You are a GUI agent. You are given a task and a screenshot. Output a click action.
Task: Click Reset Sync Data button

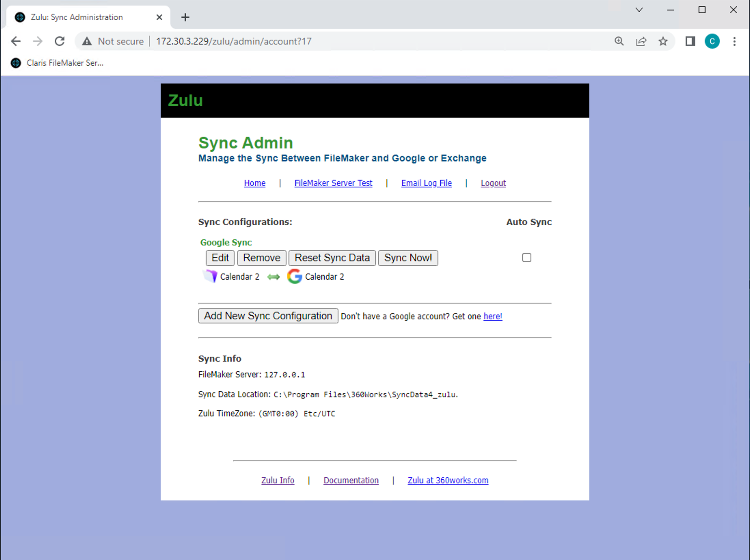pyautogui.click(x=332, y=258)
